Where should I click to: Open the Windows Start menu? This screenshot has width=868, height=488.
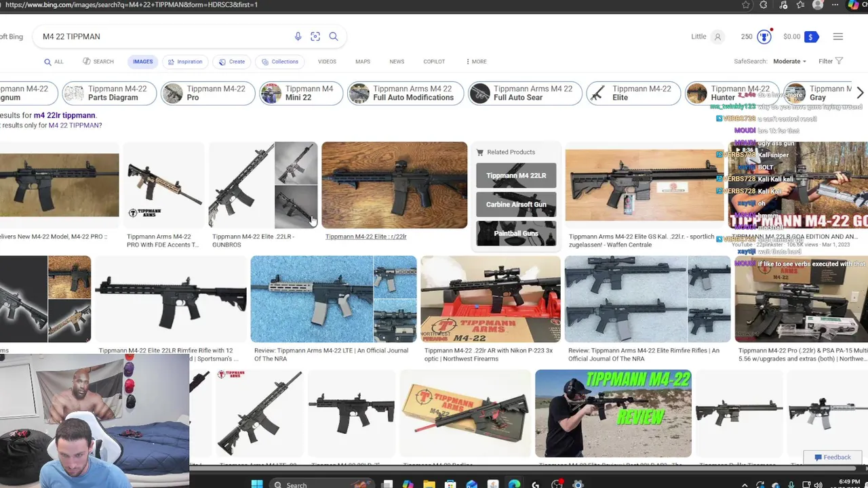click(256, 485)
